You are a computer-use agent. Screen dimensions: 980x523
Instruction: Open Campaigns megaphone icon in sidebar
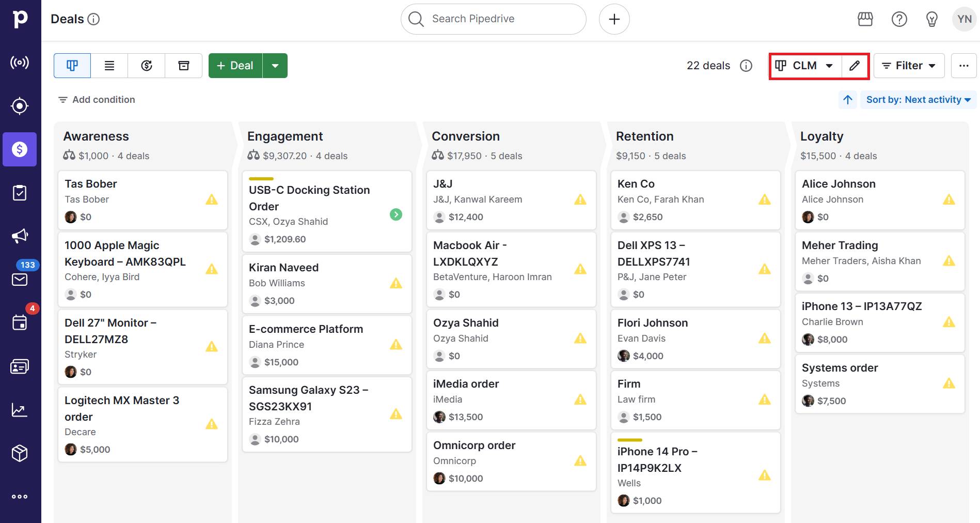pos(20,236)
